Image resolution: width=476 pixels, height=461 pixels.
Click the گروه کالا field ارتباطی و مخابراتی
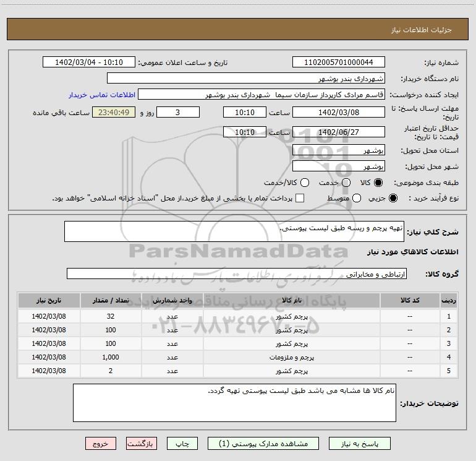[237, 274]
